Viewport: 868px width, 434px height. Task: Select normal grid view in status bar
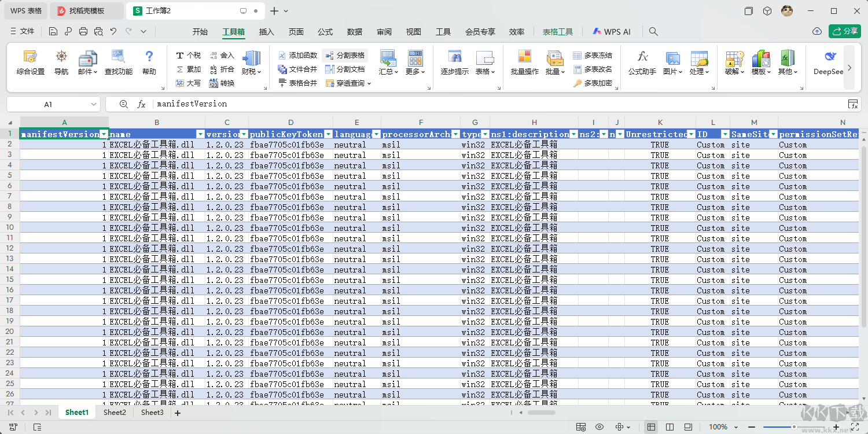(x=652, y=427)
